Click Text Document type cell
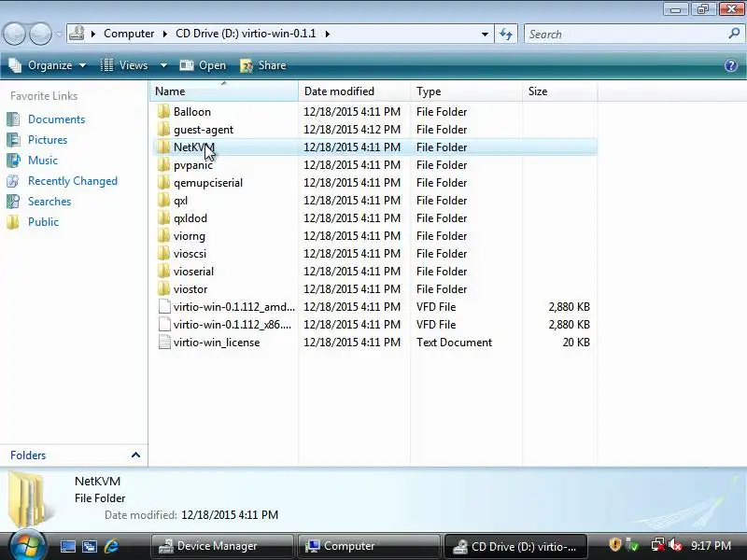The width and height of the screenshot is (747, 560). [x=454, y=343]
